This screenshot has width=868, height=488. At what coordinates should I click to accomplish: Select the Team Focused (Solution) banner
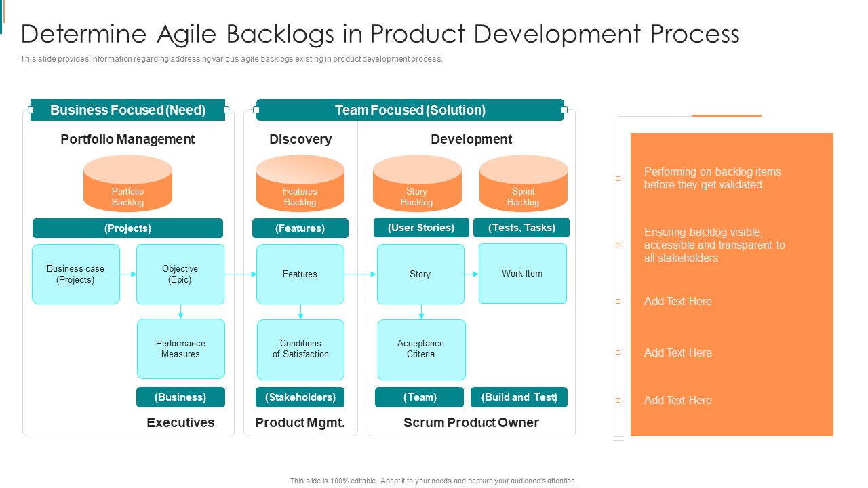coord(410,110)
